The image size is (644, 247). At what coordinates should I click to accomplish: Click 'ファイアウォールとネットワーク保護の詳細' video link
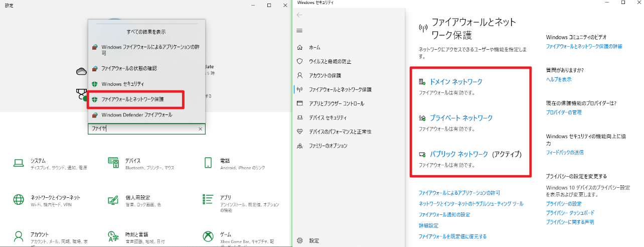click(584, 46)
